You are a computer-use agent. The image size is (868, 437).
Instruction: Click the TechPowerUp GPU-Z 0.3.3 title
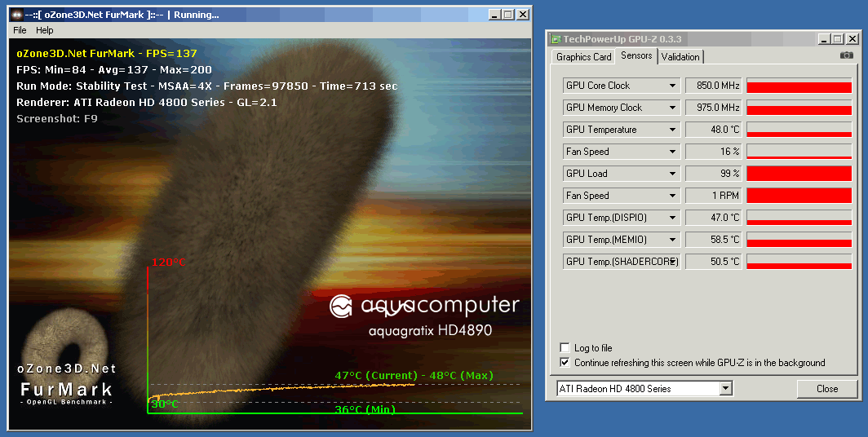click(x=622, y=38)
